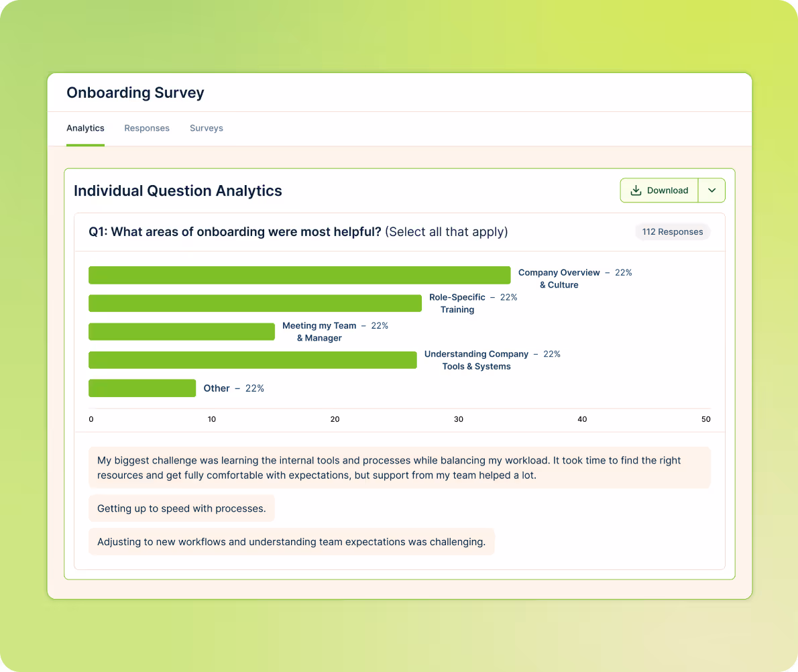Switch to the Responses tab

click(146, 128)
